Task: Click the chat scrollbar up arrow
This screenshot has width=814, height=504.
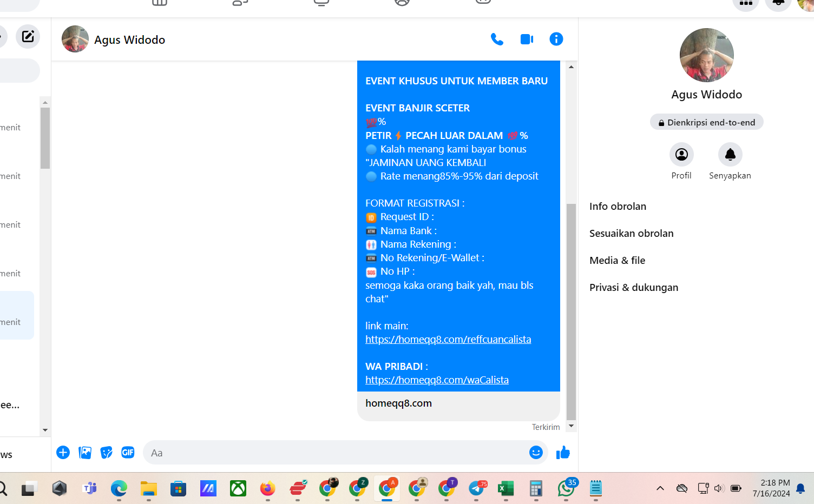Action: 571,67
